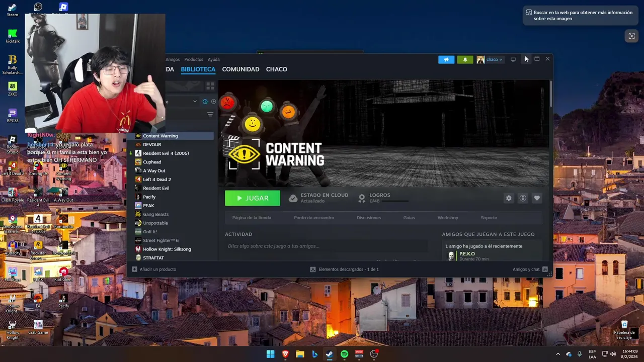The height and width of the screenshot is (362, 644).
Task: Open library advanced filter options icon
Action: click(x=210, y=115)
